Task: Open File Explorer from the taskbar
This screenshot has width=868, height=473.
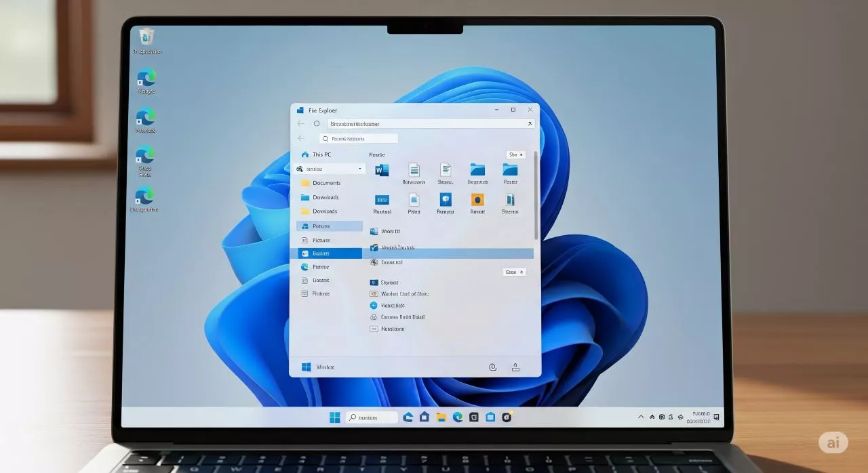Action: click(441, 417)
